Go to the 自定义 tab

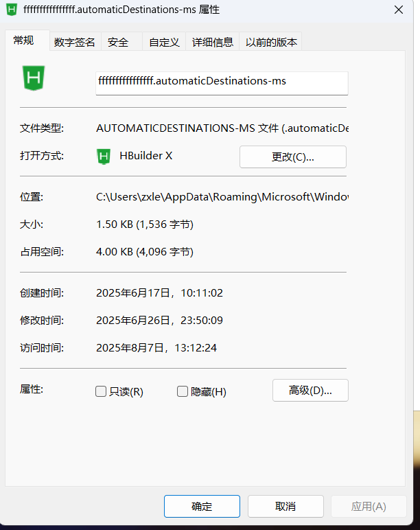pyautogui.click(x=164, y=42)
